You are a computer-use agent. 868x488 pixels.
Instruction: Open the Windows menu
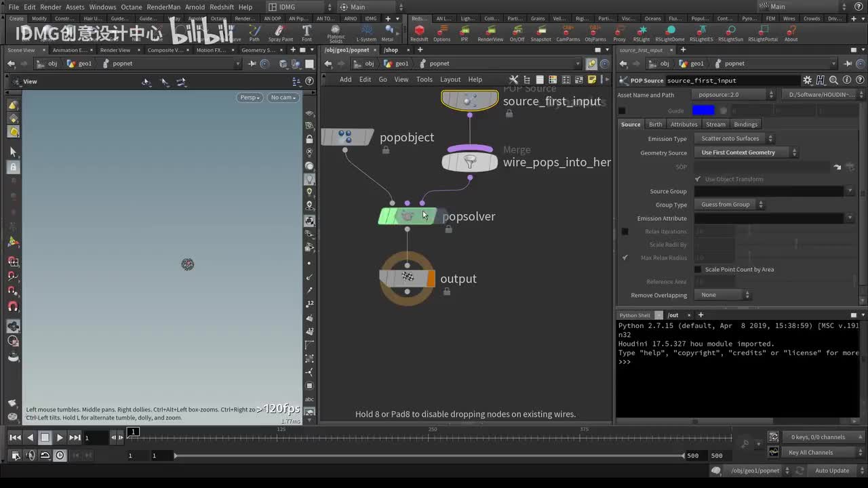click(x=102, y=7)
